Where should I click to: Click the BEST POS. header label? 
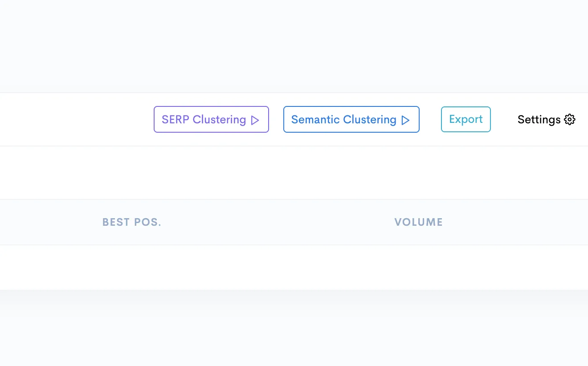coord(132,222)
